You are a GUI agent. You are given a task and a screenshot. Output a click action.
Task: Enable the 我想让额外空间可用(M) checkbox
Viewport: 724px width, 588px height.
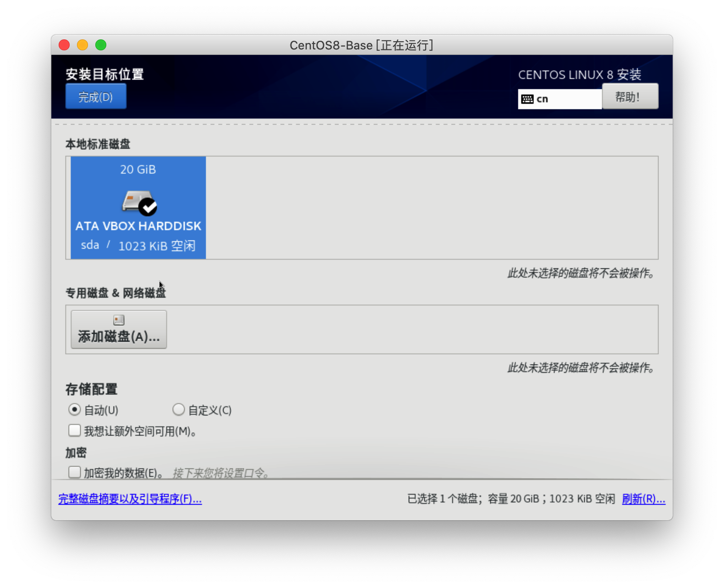tap(75, 430)
